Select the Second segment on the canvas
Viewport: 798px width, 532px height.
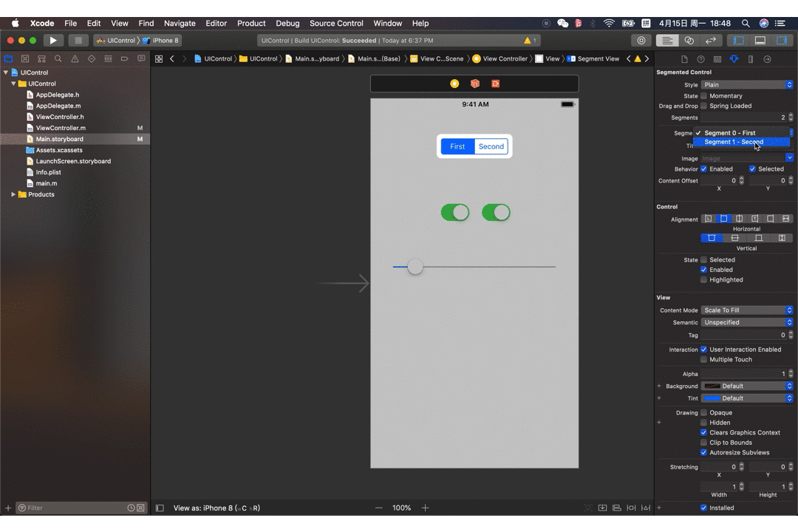coord(491,146)
